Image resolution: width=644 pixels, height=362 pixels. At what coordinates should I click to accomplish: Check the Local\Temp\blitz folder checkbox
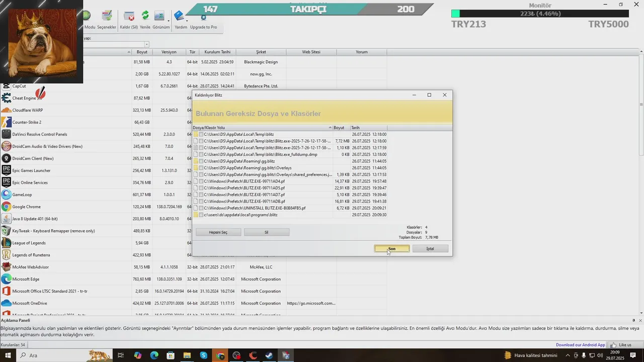[x=201, y=134]
